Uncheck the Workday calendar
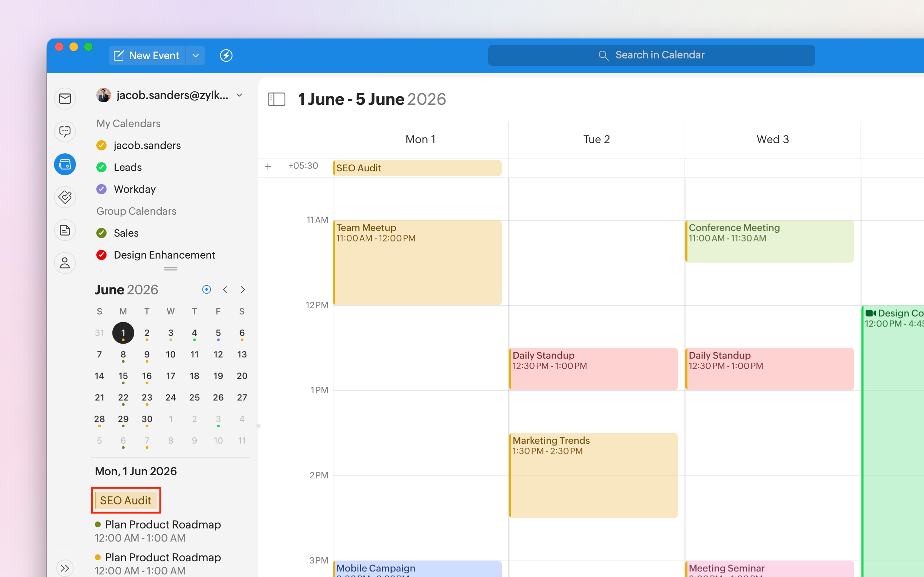 click(x=101, y=189)
